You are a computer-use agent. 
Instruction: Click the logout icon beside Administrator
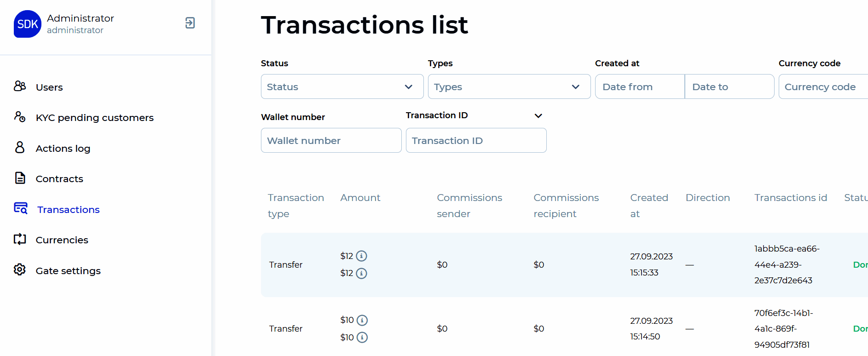[x=190, y=23]
